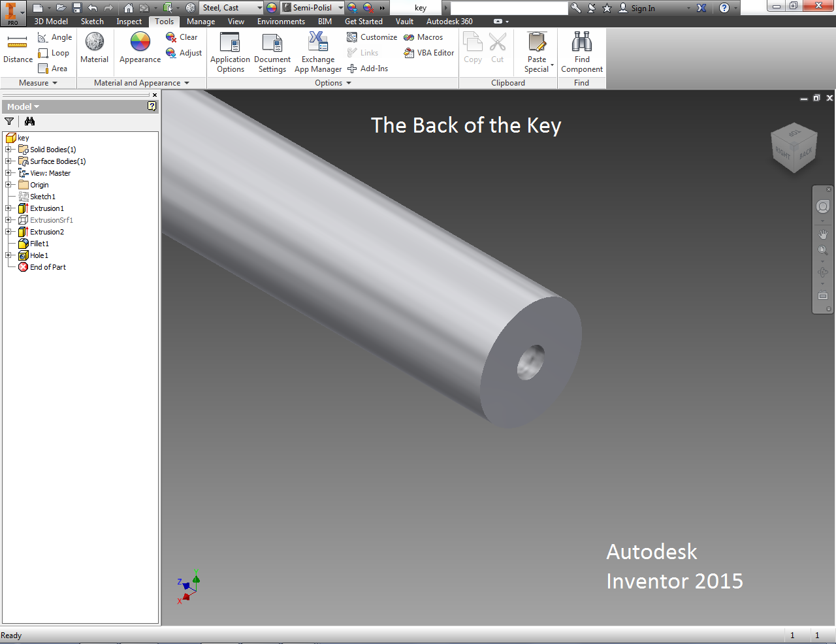Open the Inventor application menu

click(x=12, y=13)
